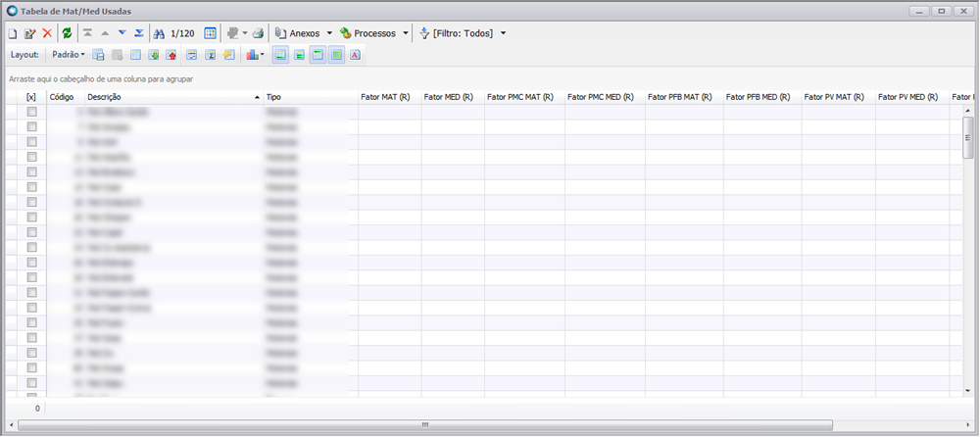Toggle the summary sigma footer icon
The image size is (980, 437).
tap(211, 55)
